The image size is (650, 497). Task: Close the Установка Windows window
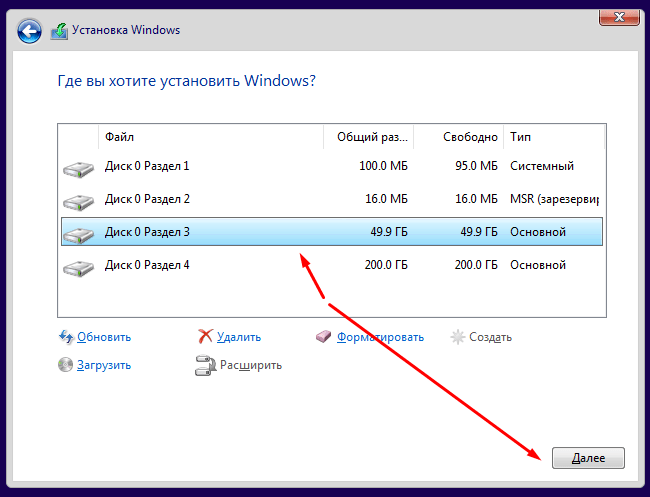619,17
